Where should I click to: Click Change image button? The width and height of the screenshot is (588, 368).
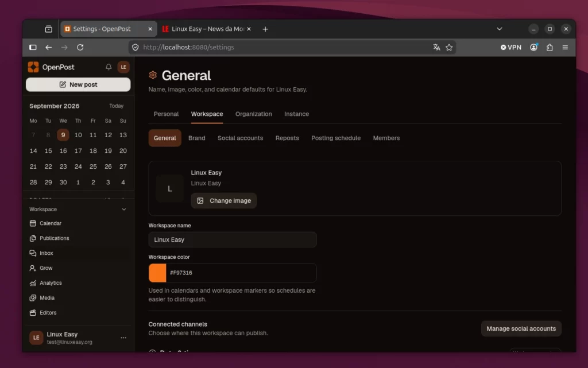point(224,201)
